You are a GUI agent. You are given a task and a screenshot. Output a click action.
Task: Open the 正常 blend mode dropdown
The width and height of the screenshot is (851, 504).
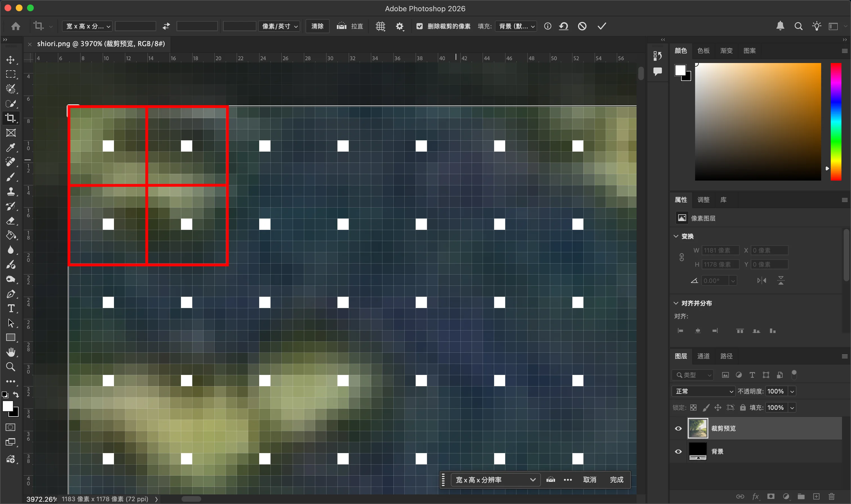pos(703,391)
